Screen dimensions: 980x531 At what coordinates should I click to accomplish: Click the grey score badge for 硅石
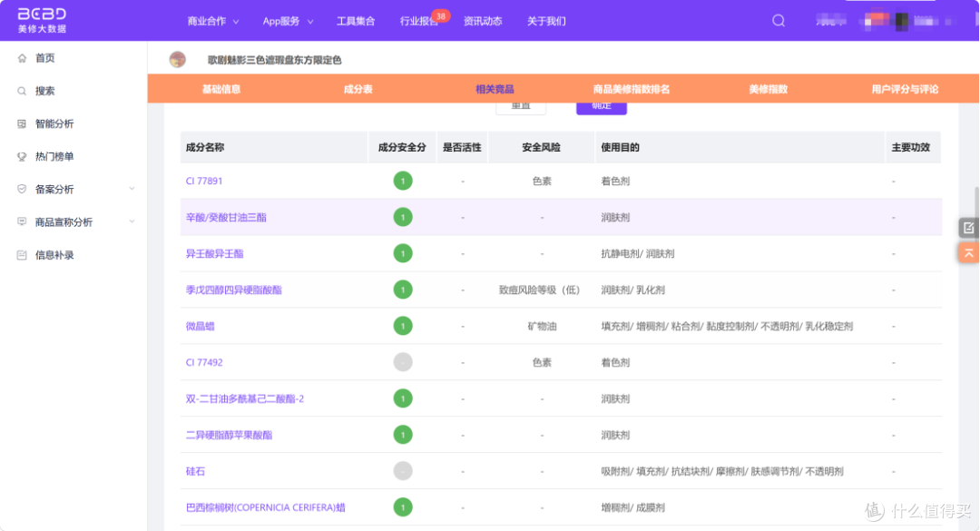403,471
